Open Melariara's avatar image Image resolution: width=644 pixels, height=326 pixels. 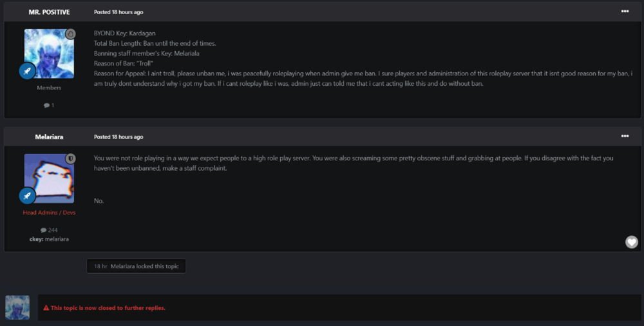point(49,178)
